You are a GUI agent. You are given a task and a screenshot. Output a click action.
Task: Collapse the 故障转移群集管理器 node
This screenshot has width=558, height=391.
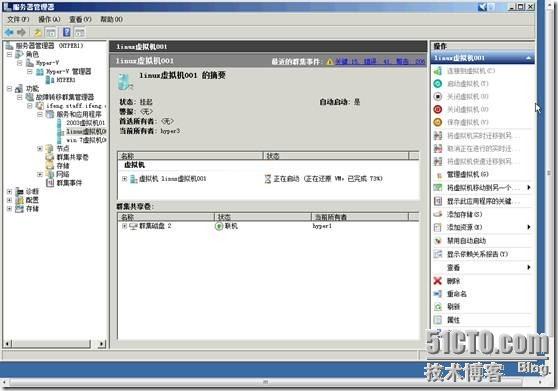pyautogui.click(x=20, y=97)
